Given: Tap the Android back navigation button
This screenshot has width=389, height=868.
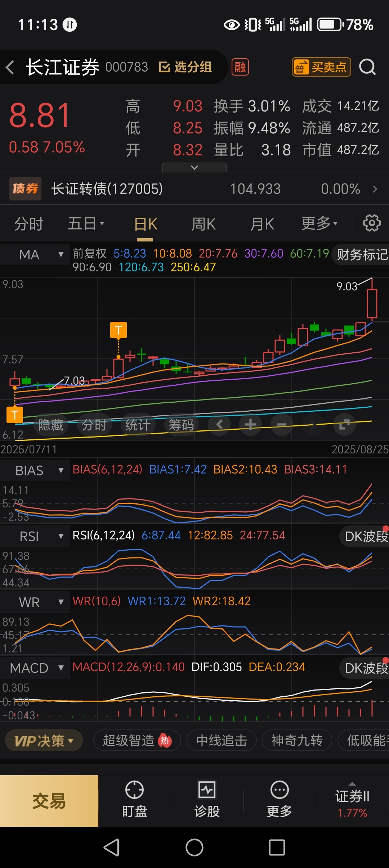Looking at the screenshot, I should coord(111,847).
